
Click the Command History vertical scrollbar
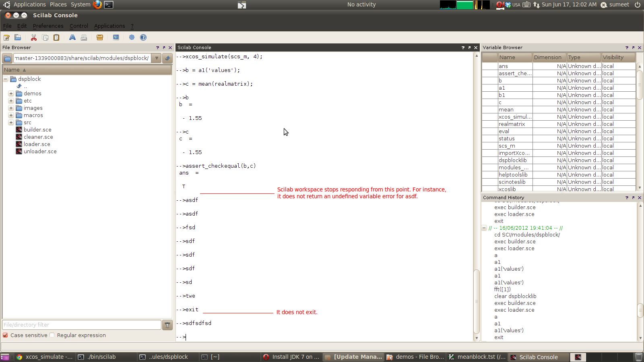tap(640, 311)
